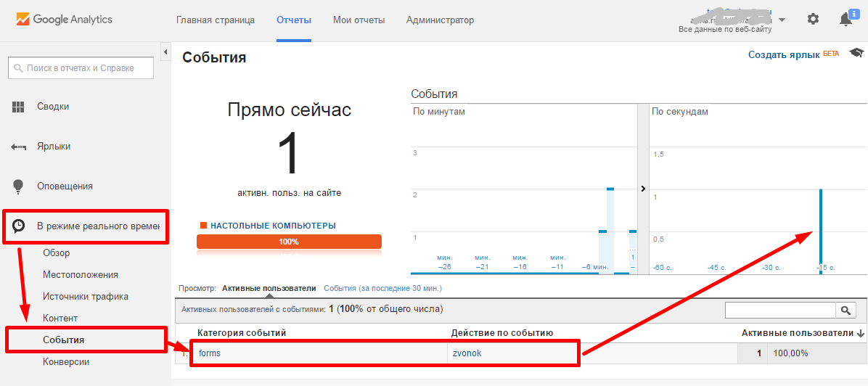Collapse the left sidebar arrow
This screenshot has width=868, height=386.
point(165,52)
